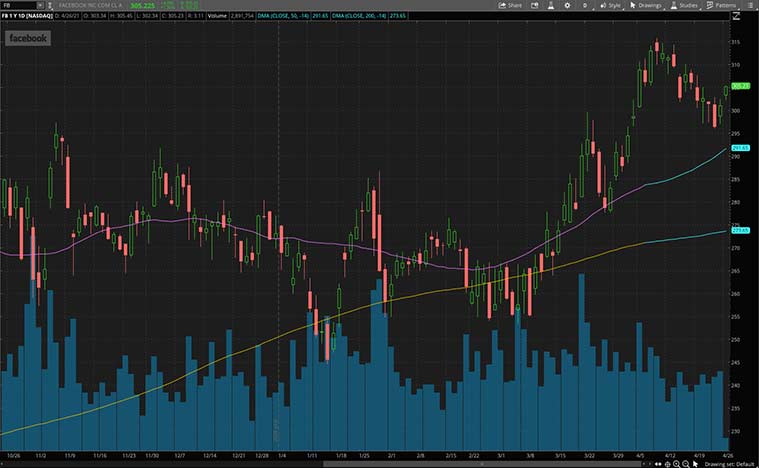Click the expand chart icon below toolbar
Image resolution: width=759 pixels, height=468 pixels.
[x=738, y=16]
